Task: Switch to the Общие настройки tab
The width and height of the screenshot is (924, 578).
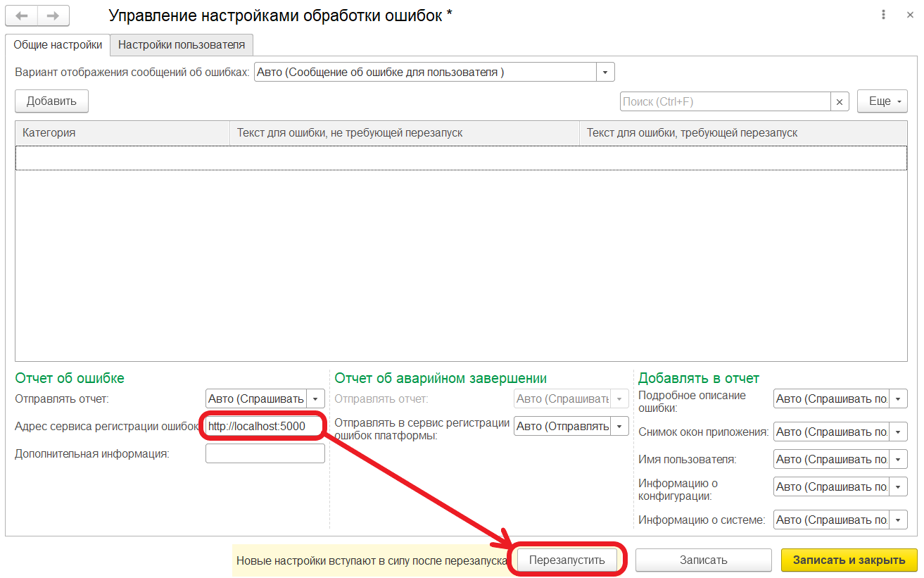Action: click(x=58, y=44)
